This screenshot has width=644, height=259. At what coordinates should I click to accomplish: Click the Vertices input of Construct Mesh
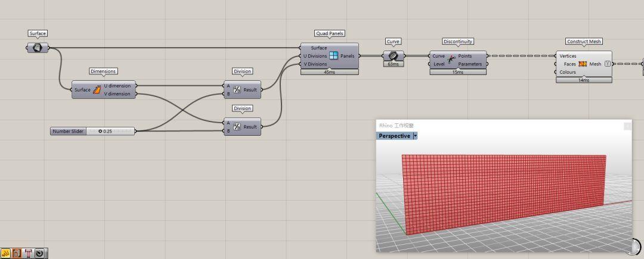tap(568, 56)
